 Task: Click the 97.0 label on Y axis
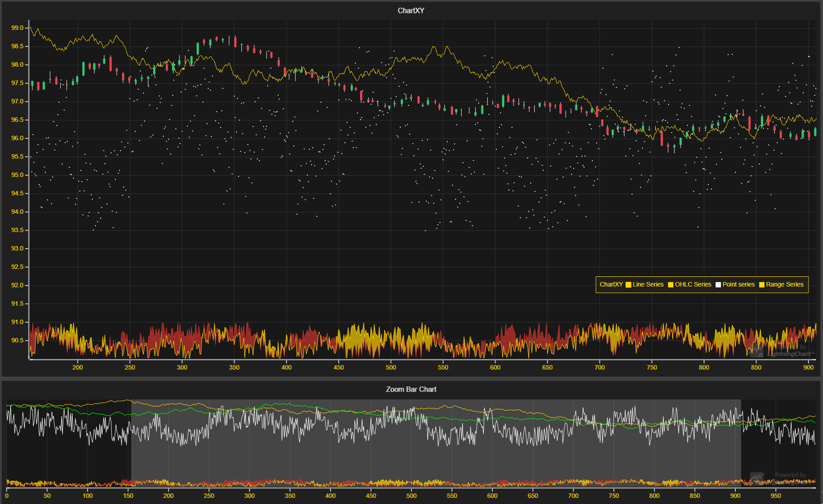click(18, 101)
